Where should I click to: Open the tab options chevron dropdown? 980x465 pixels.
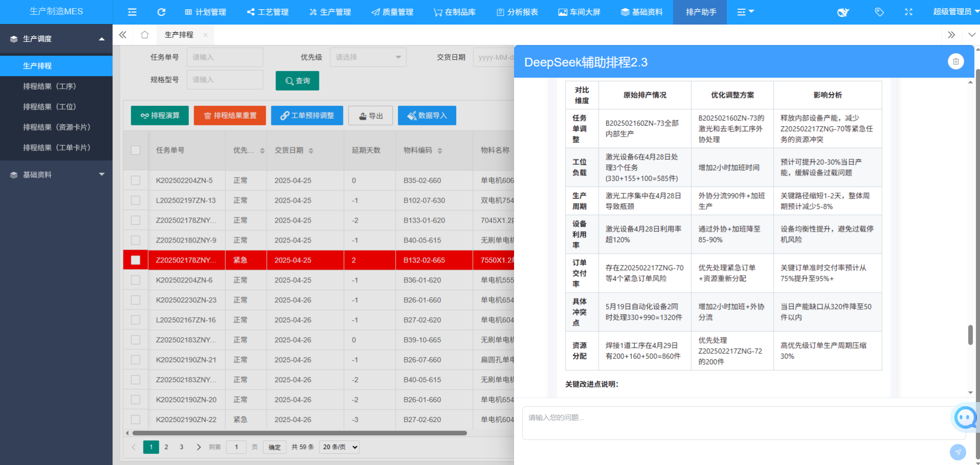point(972,35)
